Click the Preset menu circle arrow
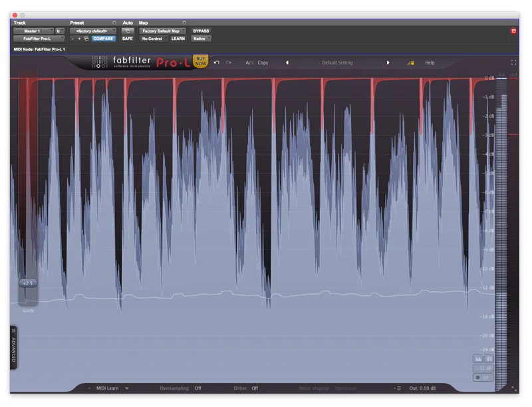532x407 pixels. (x=114, y=23)
